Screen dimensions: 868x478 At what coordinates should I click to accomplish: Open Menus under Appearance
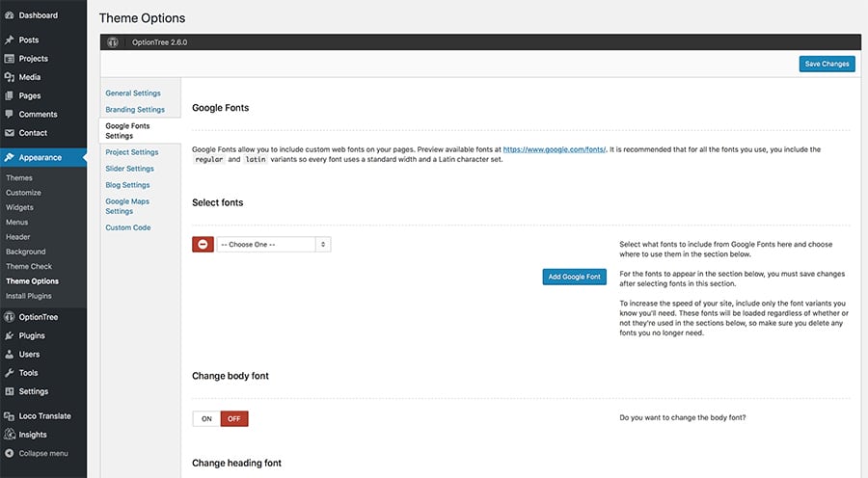point(17,222)
